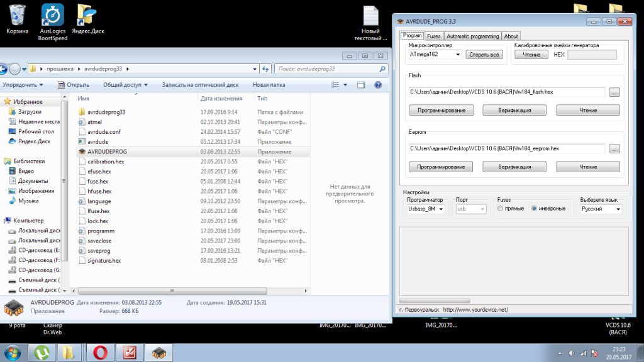Image resolution: width=644 pixels, height=362 pixels.
Task: Switch to AVRDUDE_PROG chip icon in taskbar
Action: (x=159, y=353)
